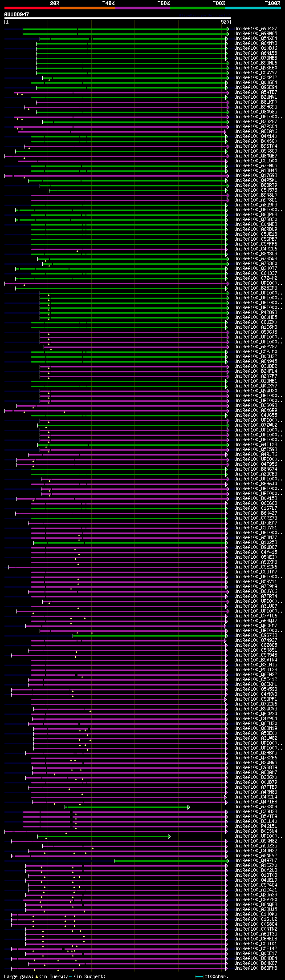Screen dimensions: 285x980
Task: Select the UniRef100_C5GPB7 label
Action: click(x=256, y=239)
